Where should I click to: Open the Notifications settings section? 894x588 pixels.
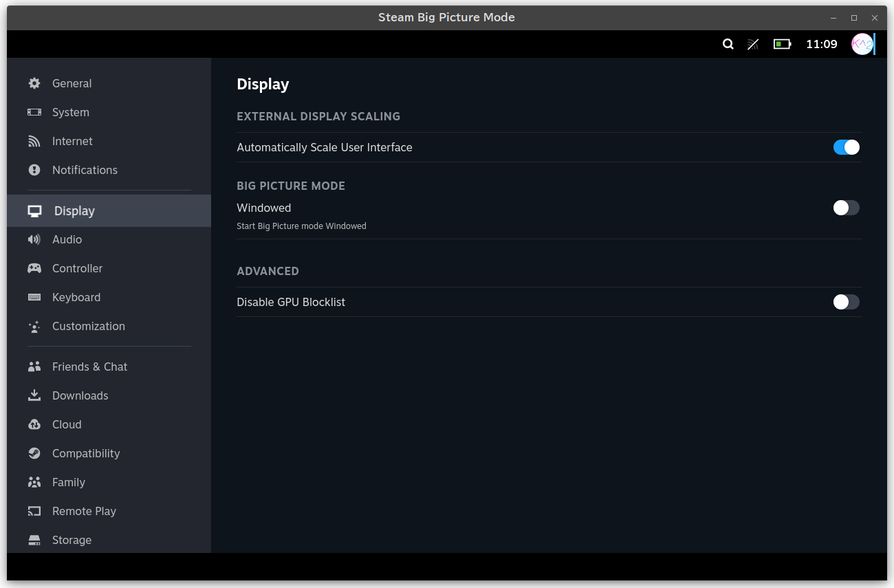point(85,170)
